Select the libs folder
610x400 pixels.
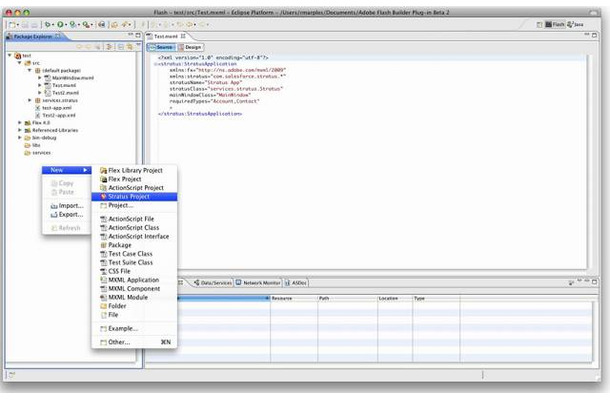(33, 145)
